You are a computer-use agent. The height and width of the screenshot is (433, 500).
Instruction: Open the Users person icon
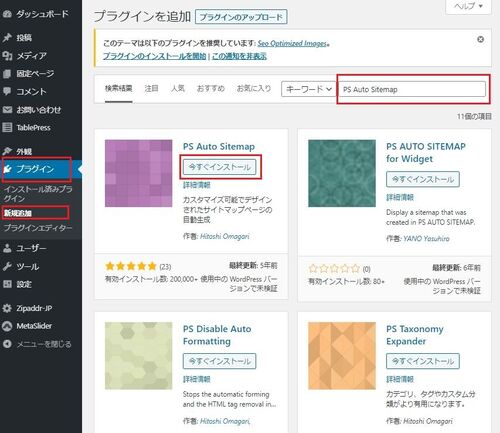point(7,248)
